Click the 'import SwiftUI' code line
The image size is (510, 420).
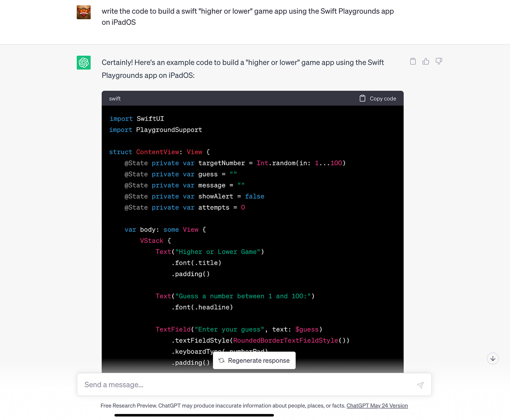pos(137,119)
